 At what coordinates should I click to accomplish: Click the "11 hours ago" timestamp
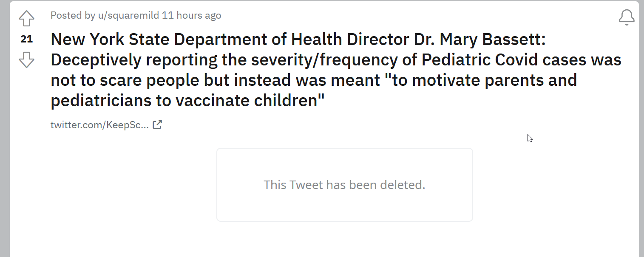click(x=192, y=16)
